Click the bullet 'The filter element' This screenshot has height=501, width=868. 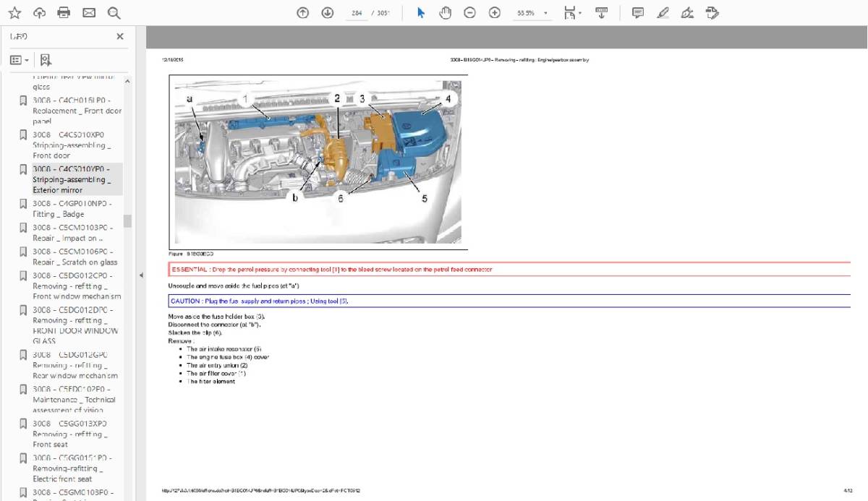(210, 381)
